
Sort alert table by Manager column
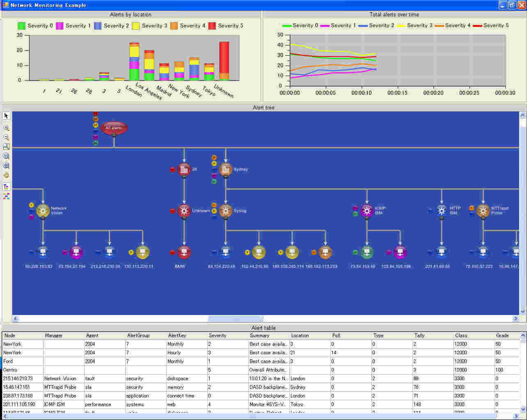click(64, 336)
